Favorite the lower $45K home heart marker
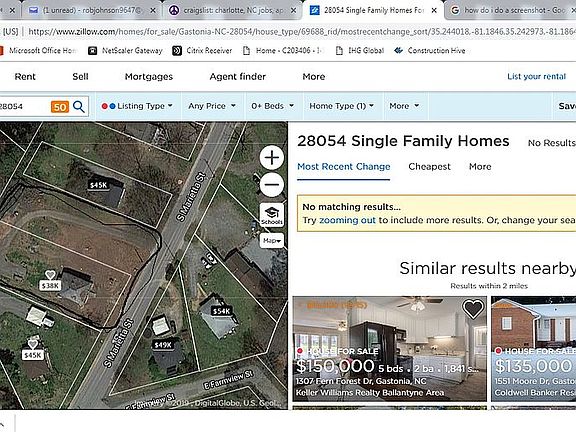 pos(33,344)
